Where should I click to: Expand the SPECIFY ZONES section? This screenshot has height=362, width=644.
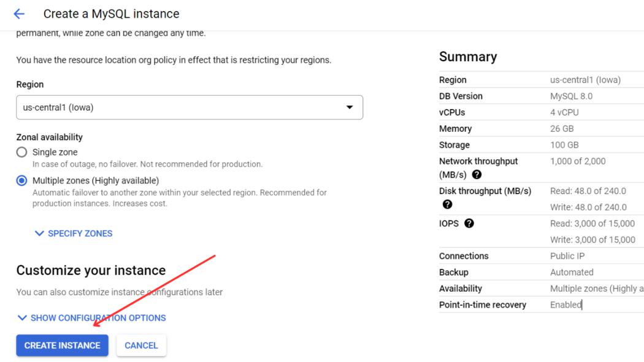[74, 233]
